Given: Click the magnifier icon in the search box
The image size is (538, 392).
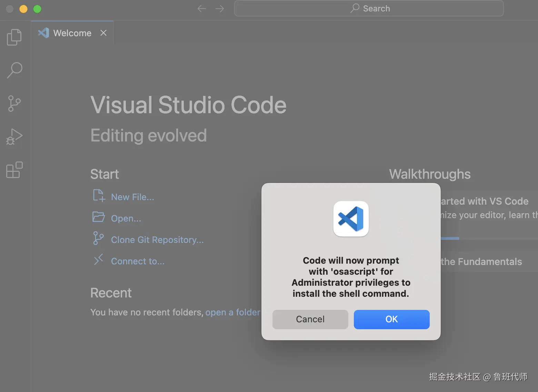Looking at the screenshot, I should point(355,8).
